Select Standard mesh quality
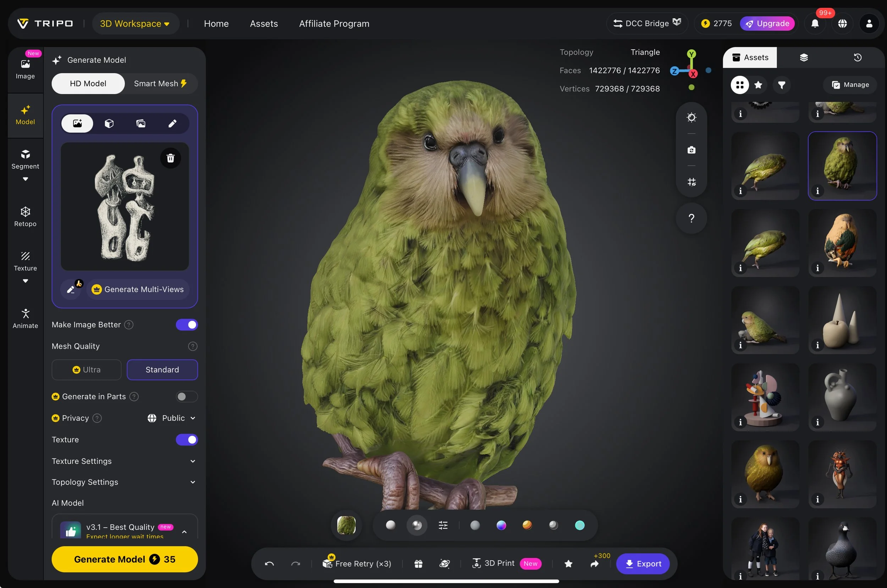887x588 pixels. [162, 370]
